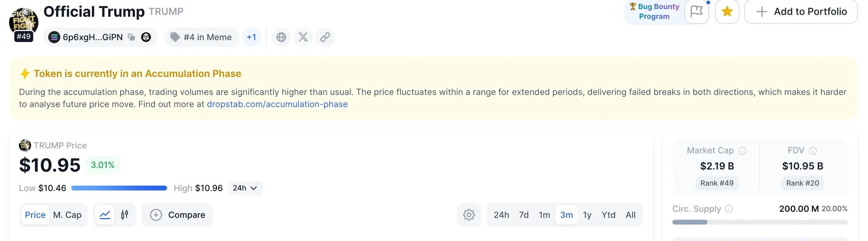Open the 24h low/high range dropdown
This screenshot has height=241, width=868.
coord(245,188)
